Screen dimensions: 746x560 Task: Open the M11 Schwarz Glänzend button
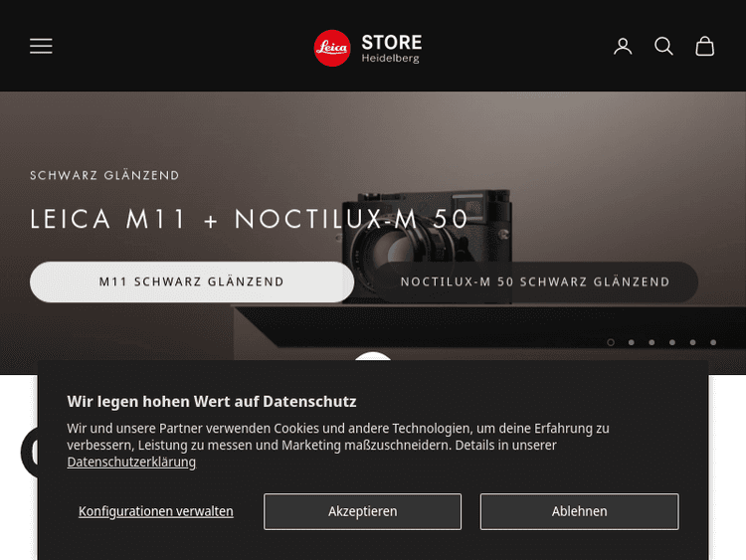tap(192, 281)
